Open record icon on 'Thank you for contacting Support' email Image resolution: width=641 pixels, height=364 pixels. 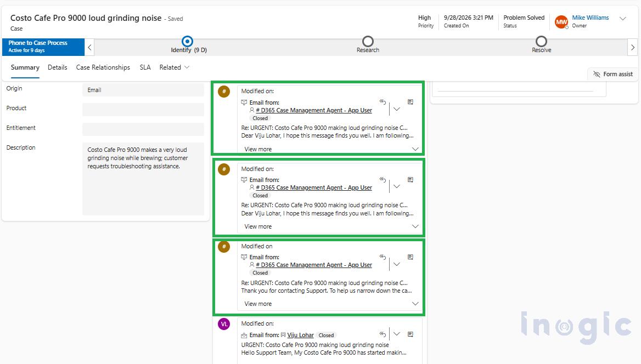click(x=411, y=257)
